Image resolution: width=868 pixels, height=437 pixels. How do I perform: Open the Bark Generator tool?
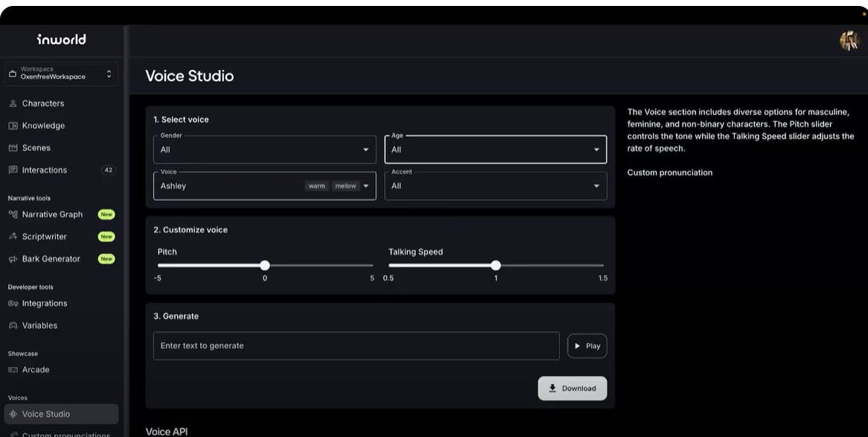[61, 258]
